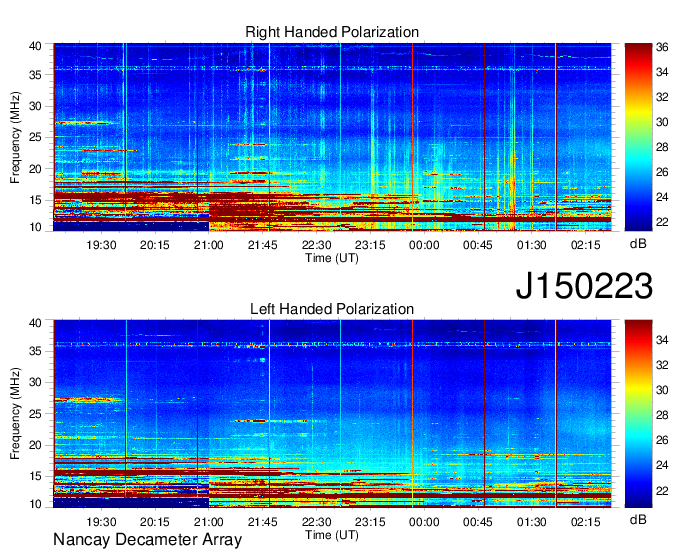The width and height of the screenshot is (680, 552).
Task: Click the dB unit label of bottom colorbar
Action: pos(638,519)
